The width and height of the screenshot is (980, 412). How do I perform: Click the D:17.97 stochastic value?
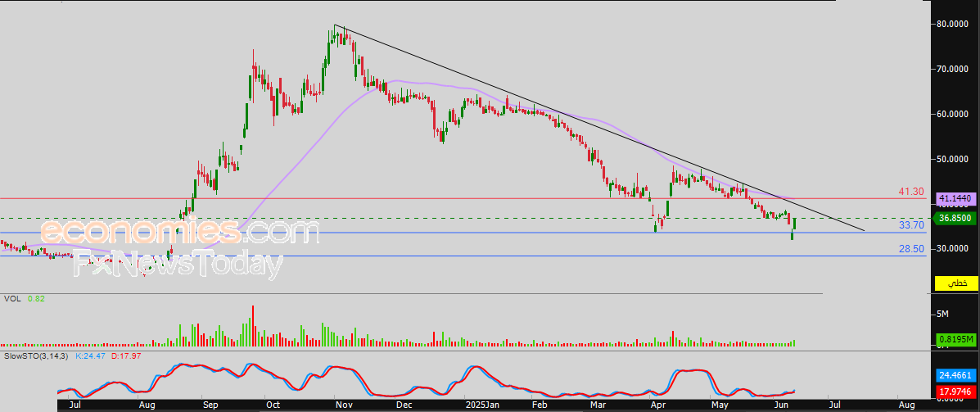125,355
